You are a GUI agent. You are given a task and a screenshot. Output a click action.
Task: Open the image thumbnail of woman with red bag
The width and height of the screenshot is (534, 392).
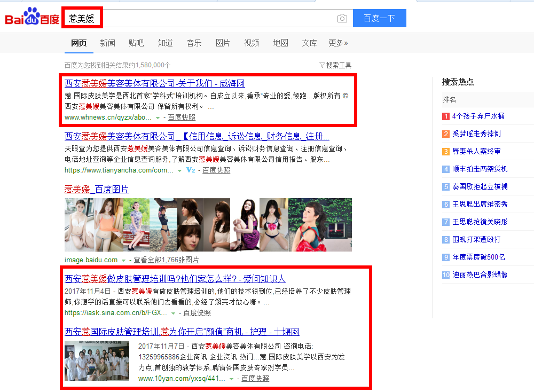(x=320, y=225)
